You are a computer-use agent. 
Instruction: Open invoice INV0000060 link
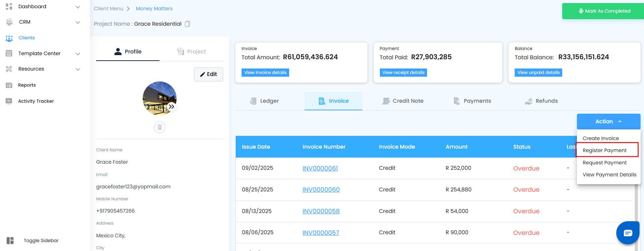[x=321, y=190]
